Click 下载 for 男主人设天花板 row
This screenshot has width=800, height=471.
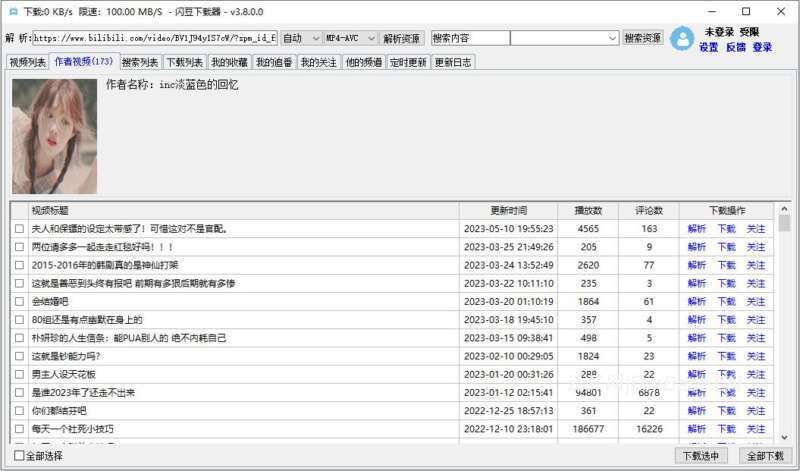coord(727,375)
